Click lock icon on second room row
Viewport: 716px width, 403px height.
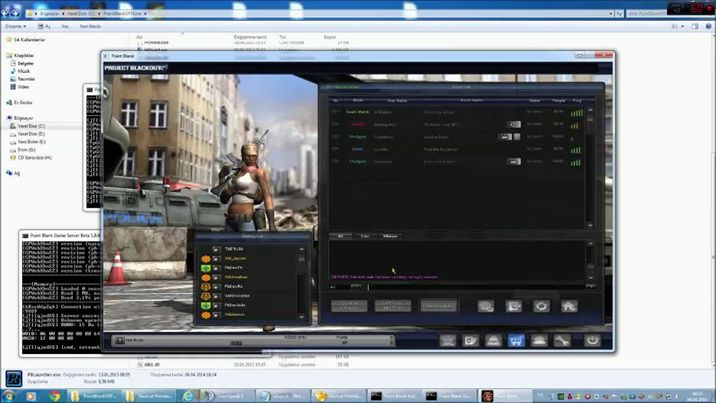tap(514, 124)
